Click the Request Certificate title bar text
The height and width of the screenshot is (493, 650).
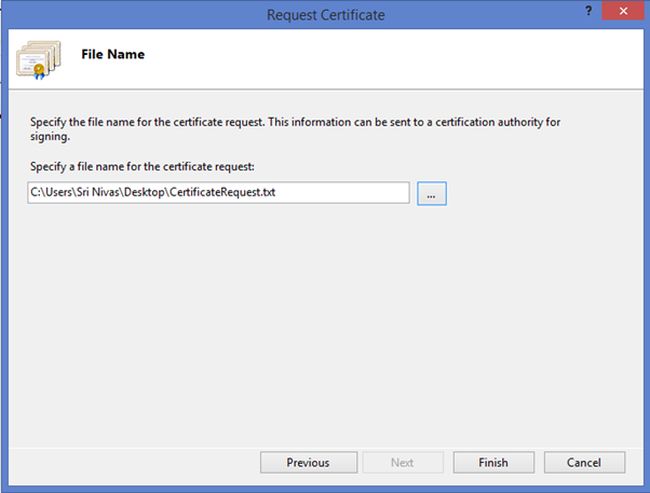tap(324, 14)
